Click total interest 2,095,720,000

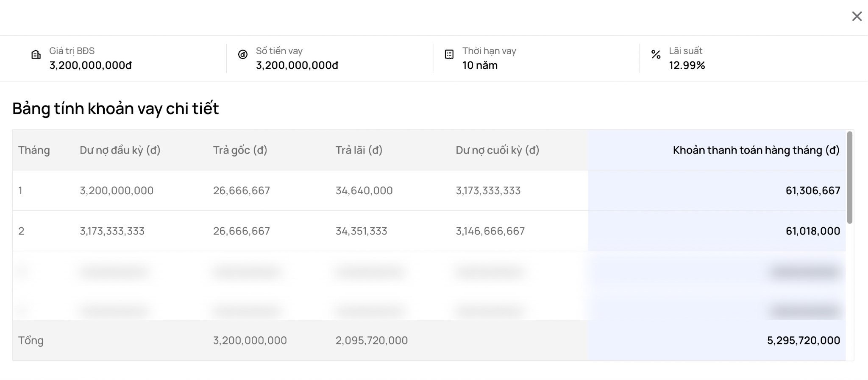tap(372, 340)
